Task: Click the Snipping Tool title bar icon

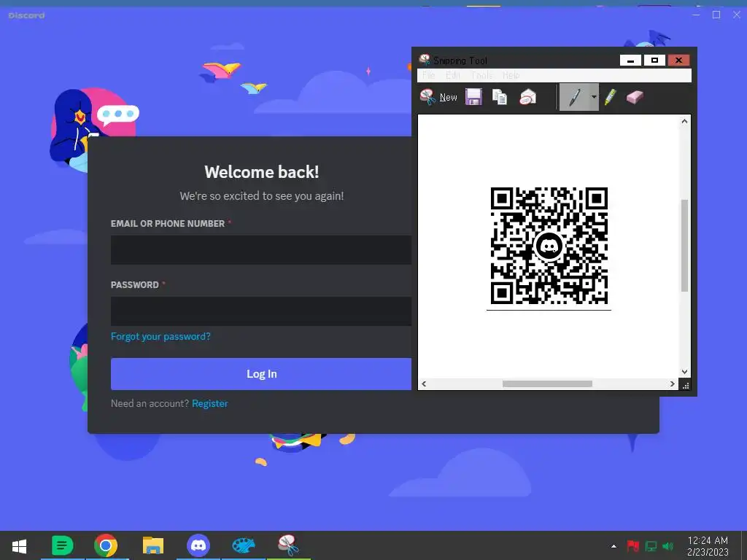Action: point(424,60)
